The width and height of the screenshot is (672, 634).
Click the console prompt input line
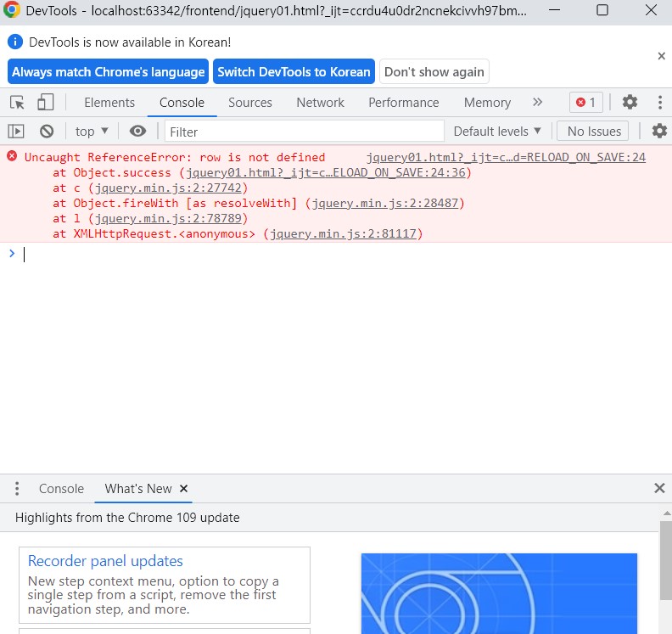[343, 255]
